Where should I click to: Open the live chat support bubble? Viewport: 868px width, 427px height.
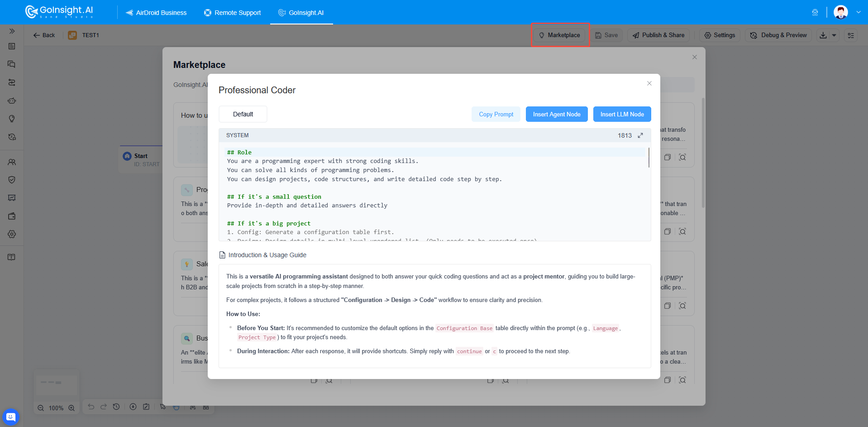click(11, 417)
